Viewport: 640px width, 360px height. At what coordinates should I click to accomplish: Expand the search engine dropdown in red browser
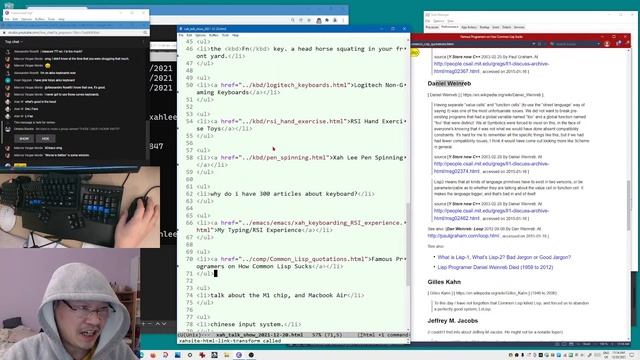click(x=599, y=44)
